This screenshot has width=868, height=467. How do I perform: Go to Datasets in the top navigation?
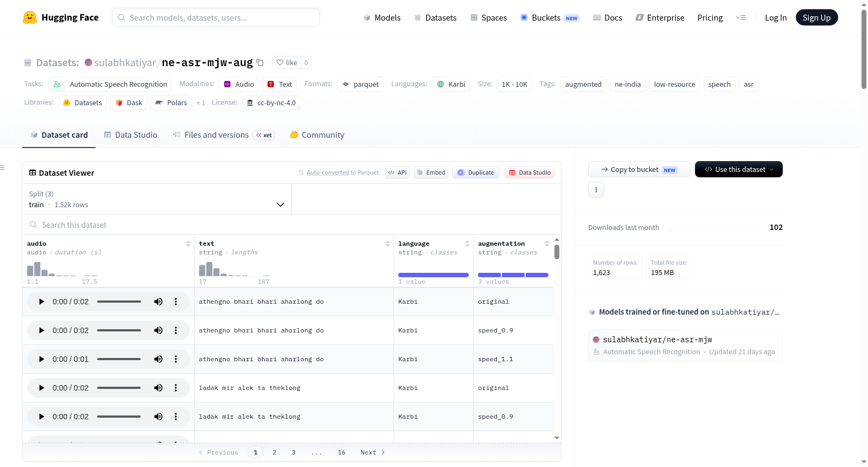click(x=436, y=17)
